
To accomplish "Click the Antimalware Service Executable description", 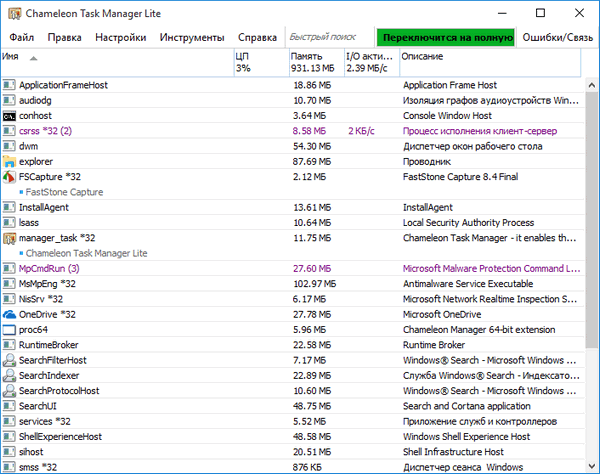I will click(x=468, y=284).
